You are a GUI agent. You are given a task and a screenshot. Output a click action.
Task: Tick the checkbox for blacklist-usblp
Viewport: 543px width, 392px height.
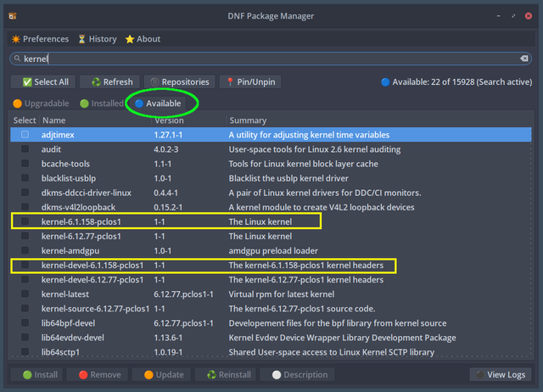[25, 178]
